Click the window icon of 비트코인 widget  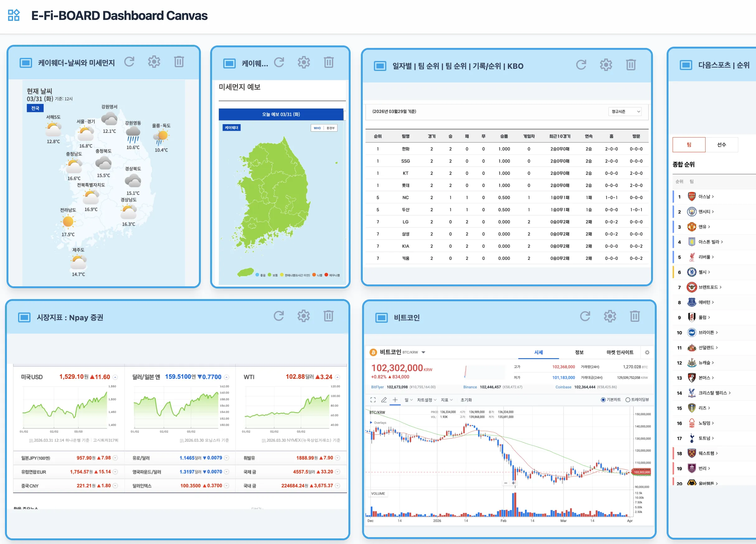click(x=382, y=318)
